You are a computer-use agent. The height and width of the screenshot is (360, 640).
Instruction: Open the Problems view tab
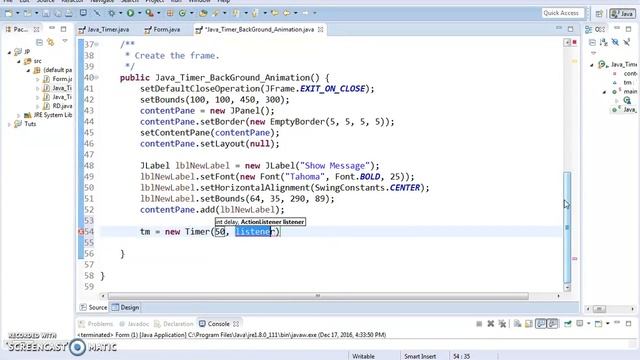96,324
